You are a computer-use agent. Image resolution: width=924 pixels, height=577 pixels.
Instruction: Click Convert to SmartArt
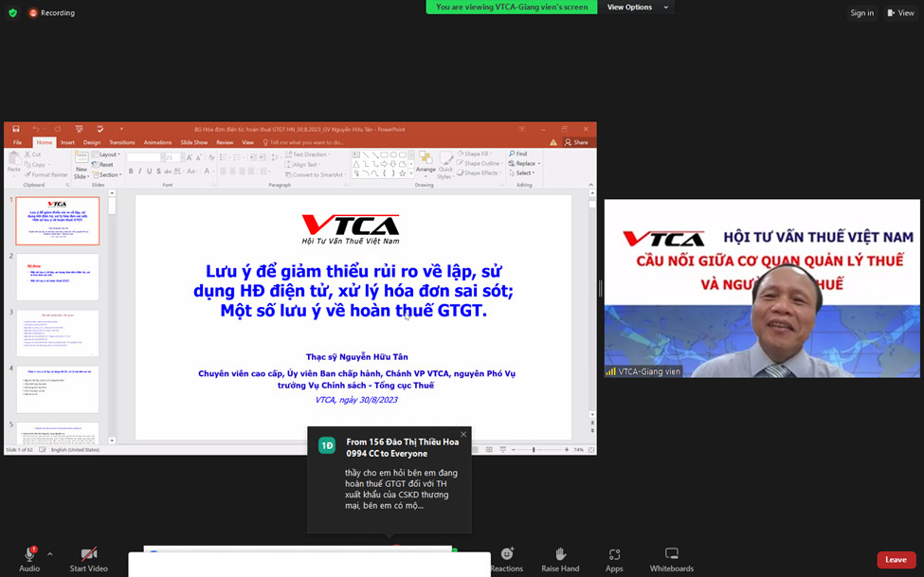tap(314, 174)
